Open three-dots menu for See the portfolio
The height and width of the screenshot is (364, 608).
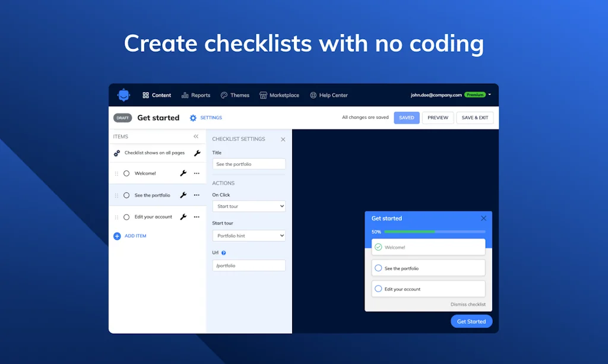tap(197, 195)
